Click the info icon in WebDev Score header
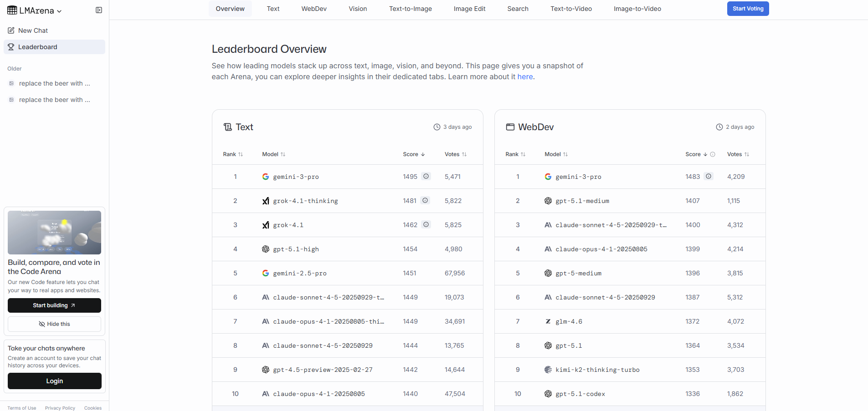 (x=713, y=154)
